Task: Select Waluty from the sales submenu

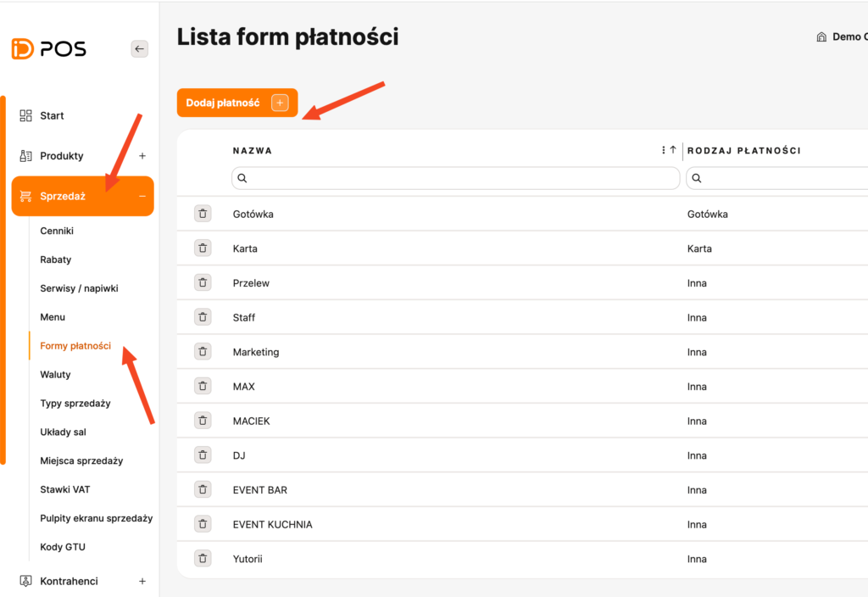Action: [55, 375]
